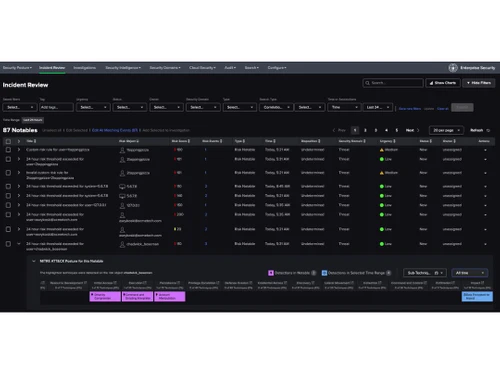
Task: Sort the table by Disposition column icon
Action: [x=319, y=141]
